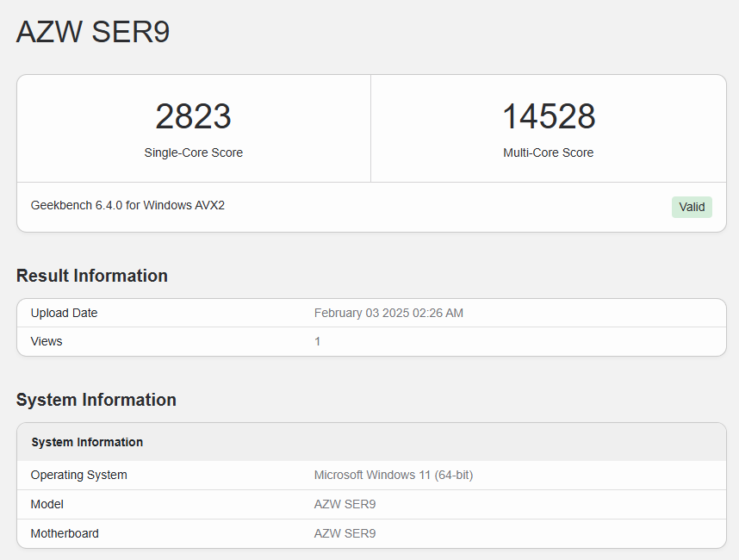Select the Single-Core Score label
The image size is (739, 560).
pyautogui.click(x=193, y=152)
